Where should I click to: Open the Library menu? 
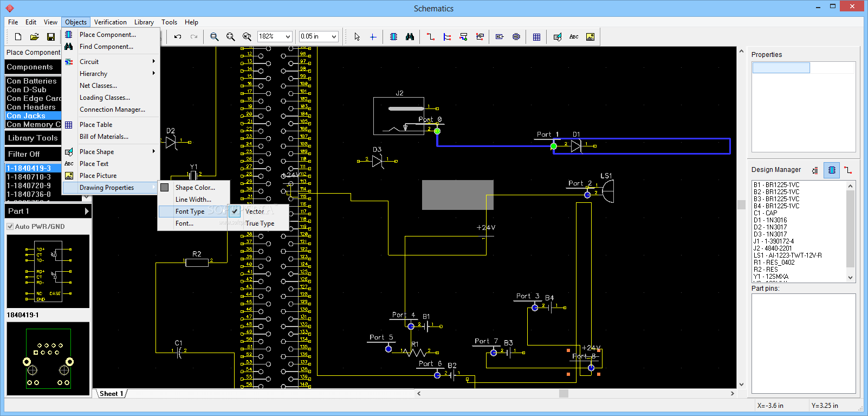[x=144, y=22]
